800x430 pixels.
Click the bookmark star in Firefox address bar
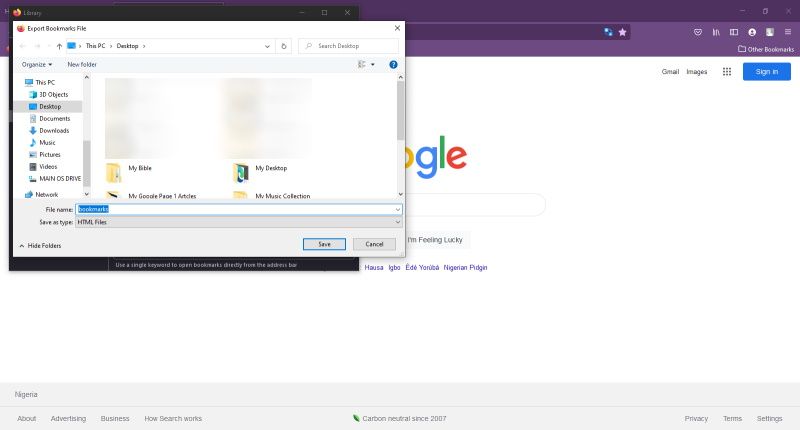click(622, 32)
